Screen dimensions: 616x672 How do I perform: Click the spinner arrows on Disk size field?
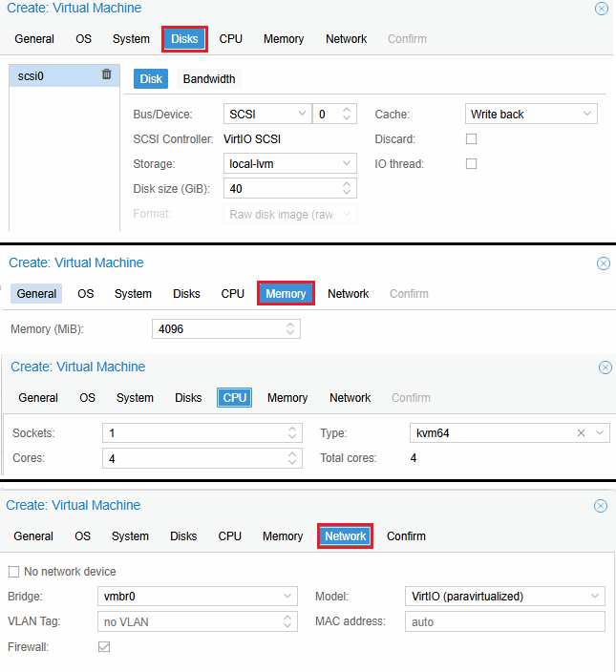tap(348, 189)
